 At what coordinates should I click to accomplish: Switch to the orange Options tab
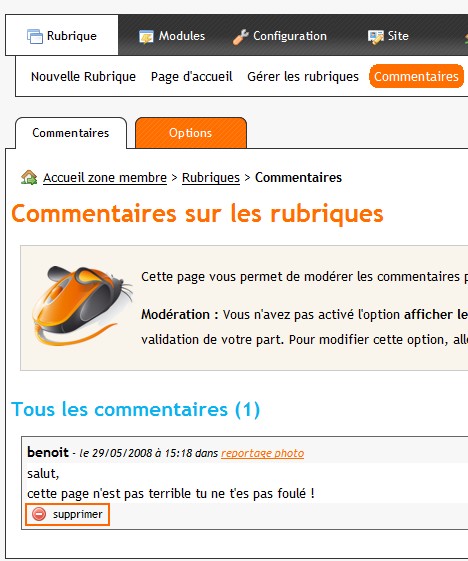[x=191, y=133]
